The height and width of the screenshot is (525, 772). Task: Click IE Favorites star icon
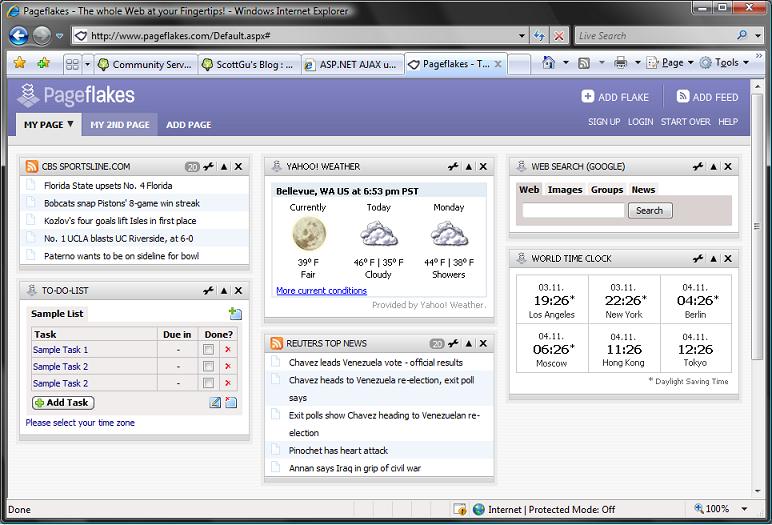click(19, 63)
